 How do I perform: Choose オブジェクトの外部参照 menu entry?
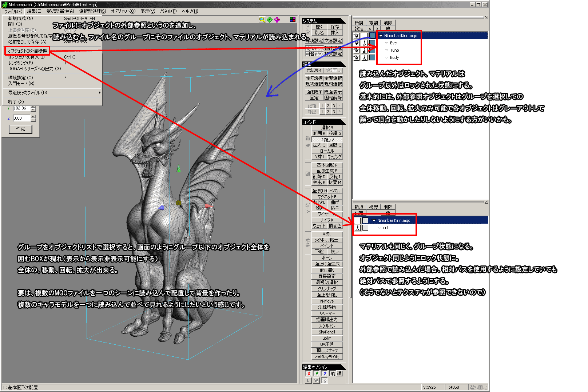point(28,51)
